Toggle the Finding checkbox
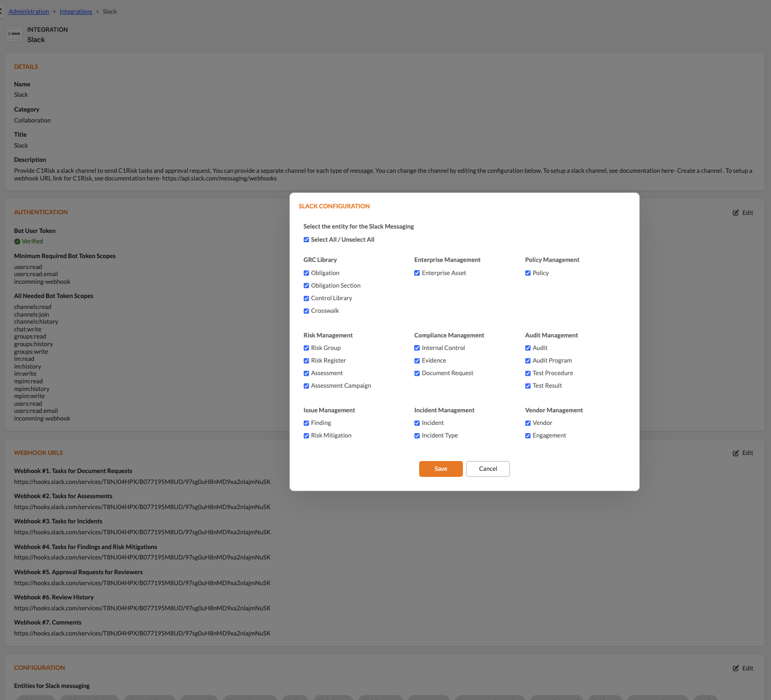The image size is (771, 700). pyautogui.click(x=306, y=423)
